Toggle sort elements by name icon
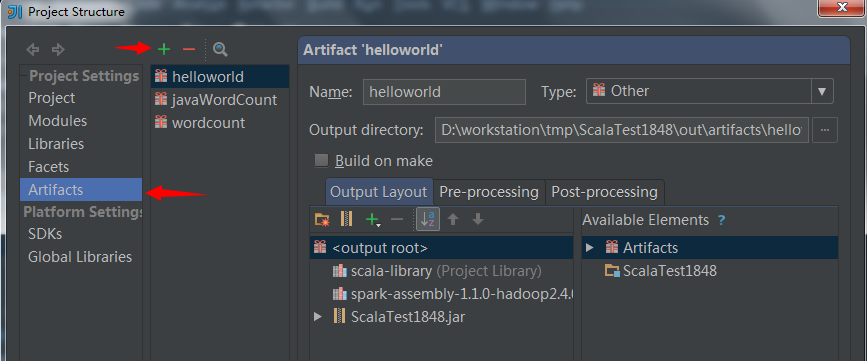This screenshot has height=361, width=867. pyautogui.click(x=428, y=219)
